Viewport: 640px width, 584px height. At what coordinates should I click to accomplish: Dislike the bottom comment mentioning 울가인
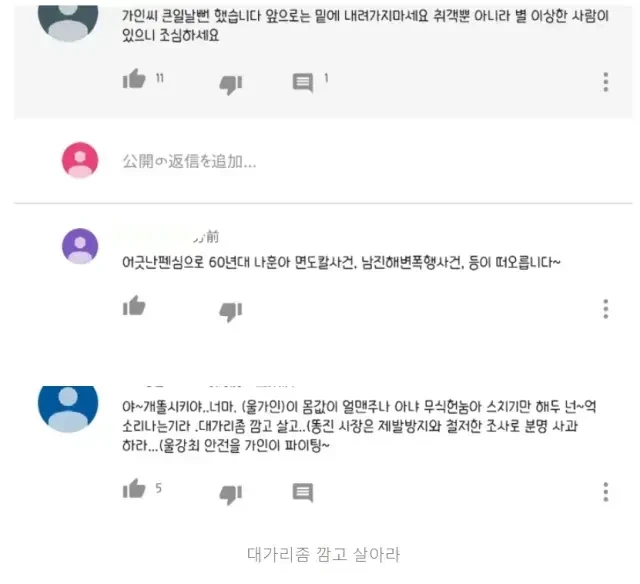click(231, 495)
